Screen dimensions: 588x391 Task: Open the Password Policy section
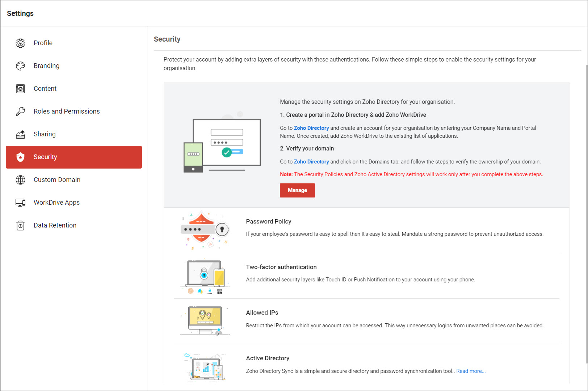coord(366,230)
